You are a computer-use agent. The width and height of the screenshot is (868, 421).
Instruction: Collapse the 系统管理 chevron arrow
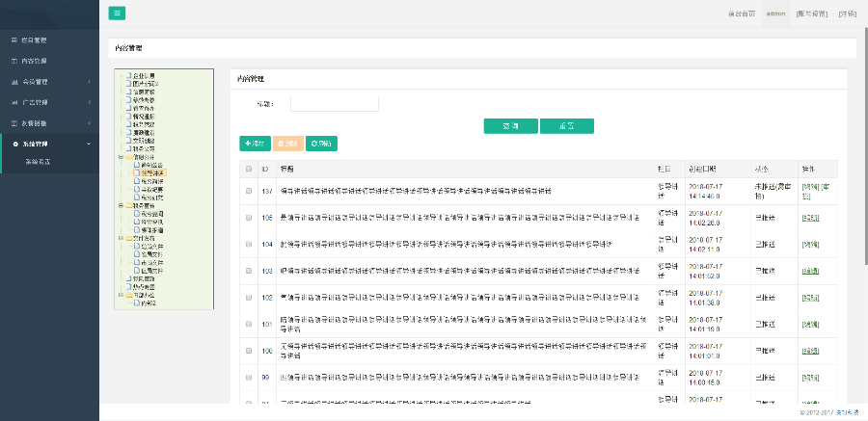pyautogui.click(x=89, y=144)
